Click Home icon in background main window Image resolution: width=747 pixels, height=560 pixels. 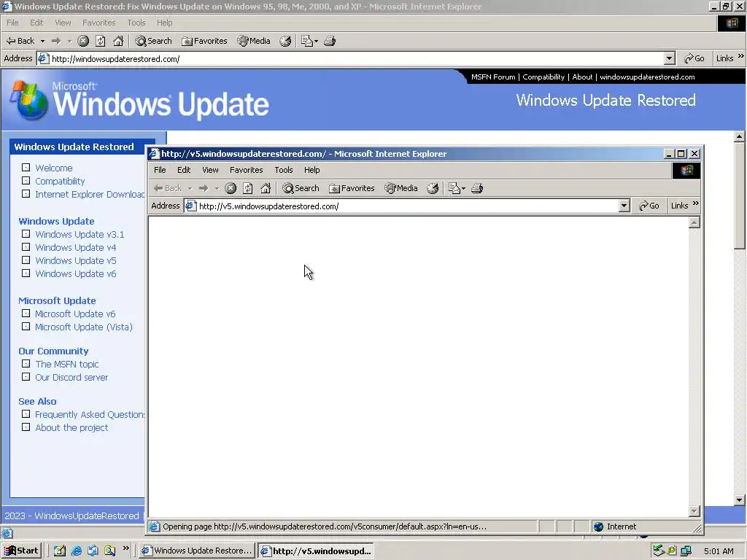click(118, 41)
